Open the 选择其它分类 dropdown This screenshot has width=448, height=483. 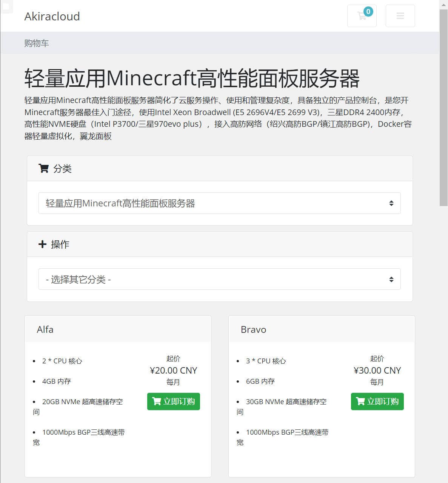click(x=219, y=279)
